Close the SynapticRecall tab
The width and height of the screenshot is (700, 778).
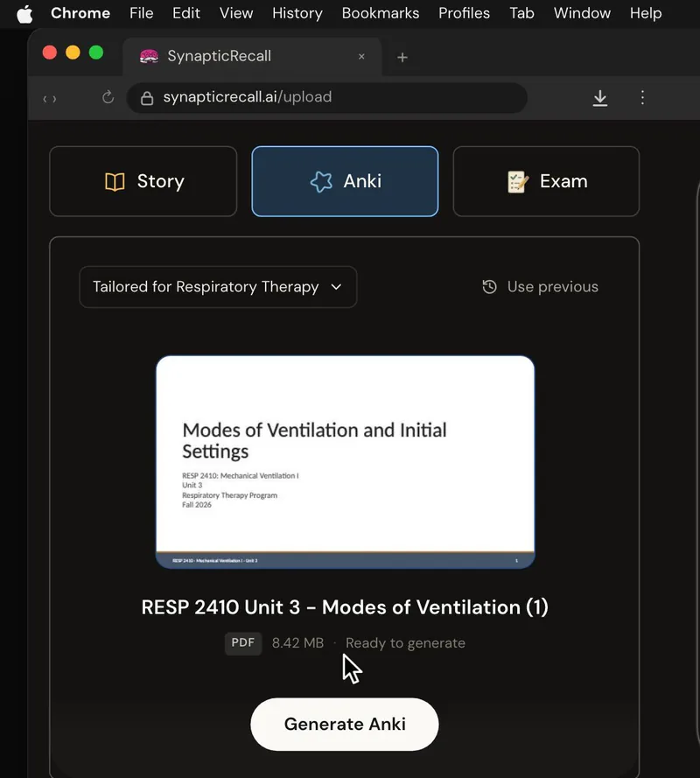pos(361,57)
